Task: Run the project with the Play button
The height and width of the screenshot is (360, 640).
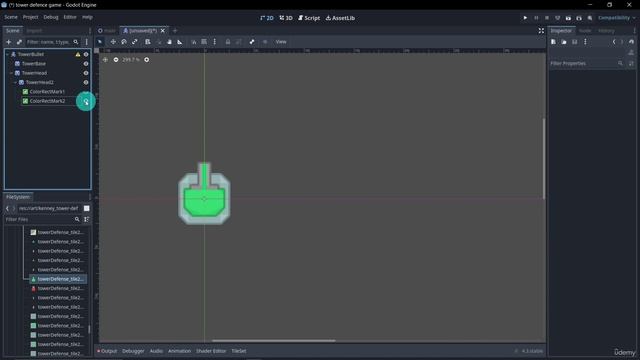Action: [525, 18]
